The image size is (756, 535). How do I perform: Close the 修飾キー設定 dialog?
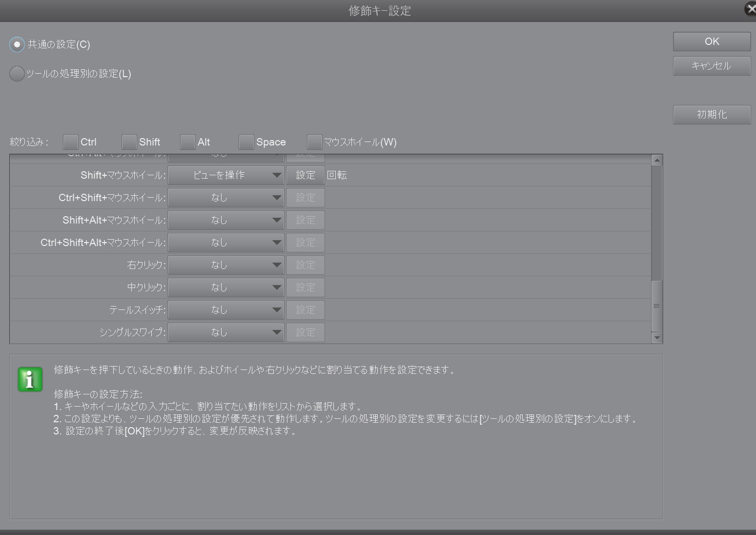[751, 9]
